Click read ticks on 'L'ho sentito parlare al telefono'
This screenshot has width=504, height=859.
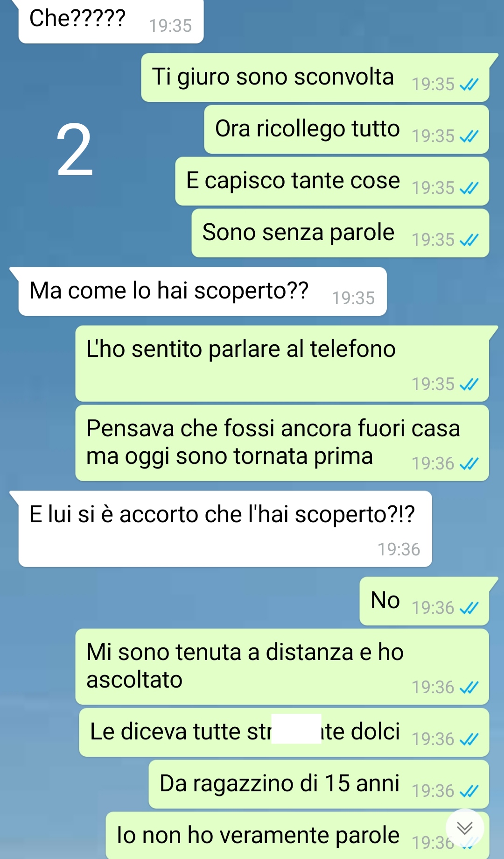coord(469,384)
